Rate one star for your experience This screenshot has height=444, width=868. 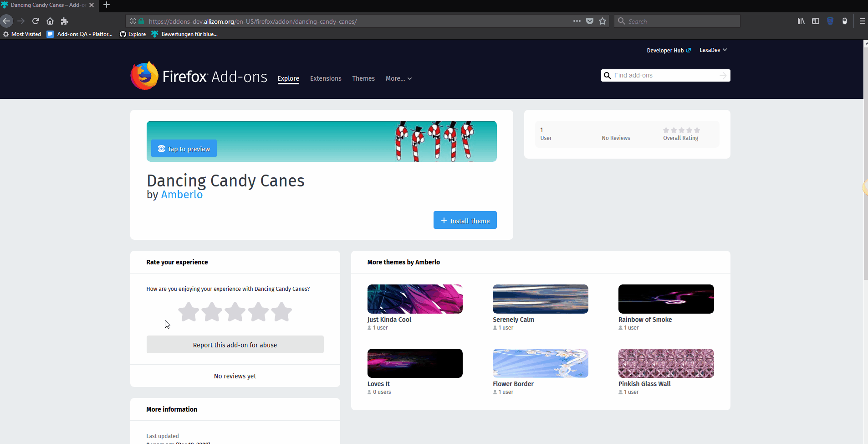(x=189, y=312)
